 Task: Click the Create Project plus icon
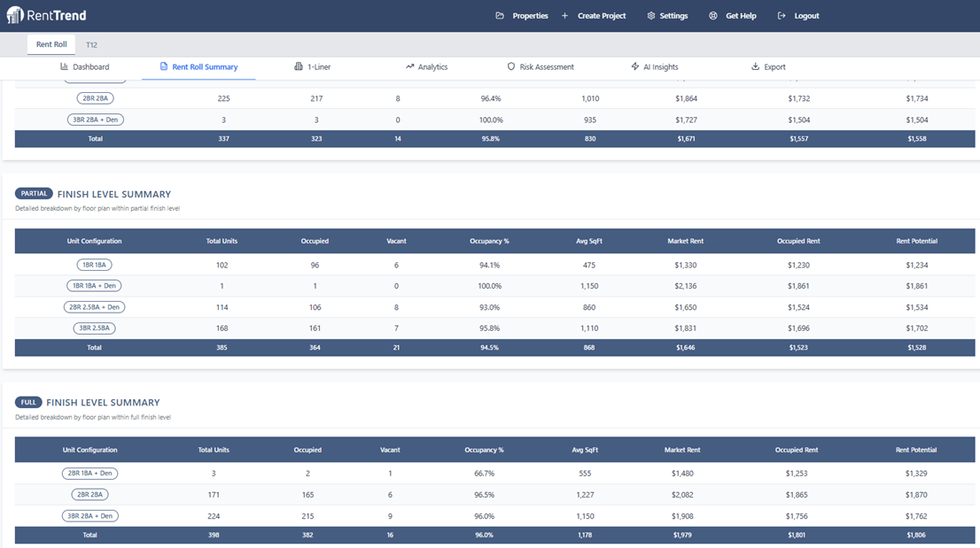coord(564,15)
